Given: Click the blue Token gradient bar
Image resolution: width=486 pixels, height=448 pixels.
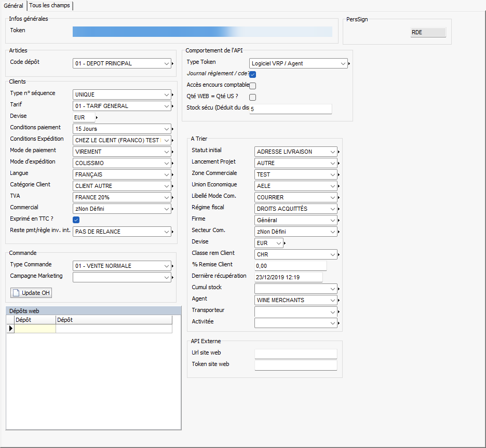Looking at the screenshot, I should click(x=202, y=32).
